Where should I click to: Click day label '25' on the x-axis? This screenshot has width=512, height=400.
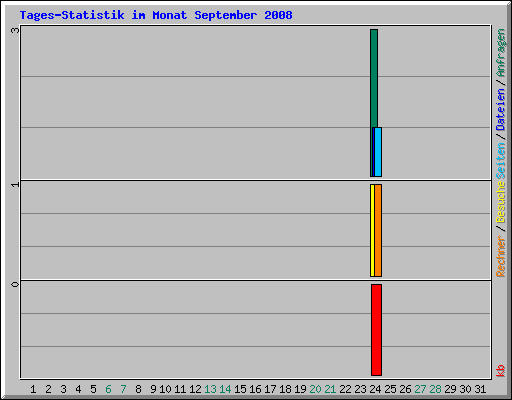coord(390,389)
